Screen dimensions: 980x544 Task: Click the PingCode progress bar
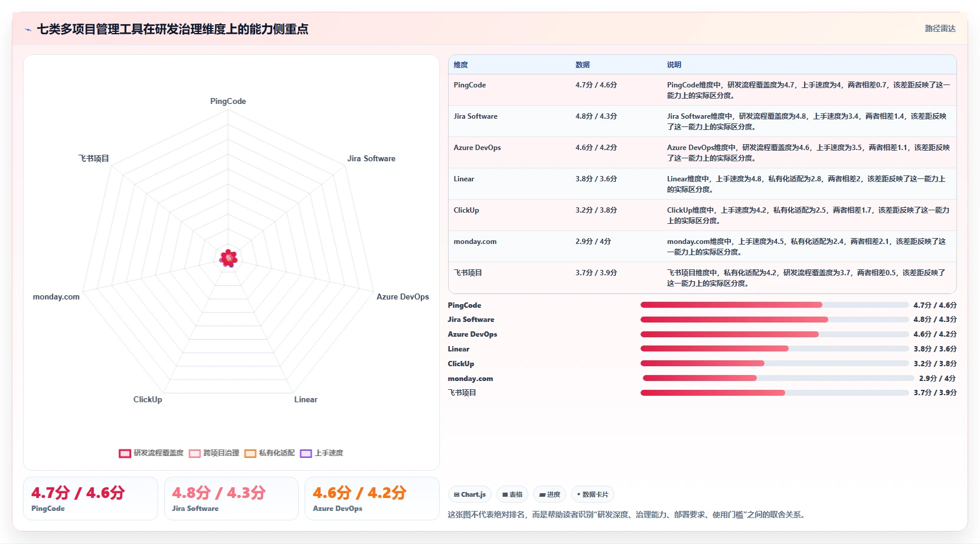click(x=775, y=305)
